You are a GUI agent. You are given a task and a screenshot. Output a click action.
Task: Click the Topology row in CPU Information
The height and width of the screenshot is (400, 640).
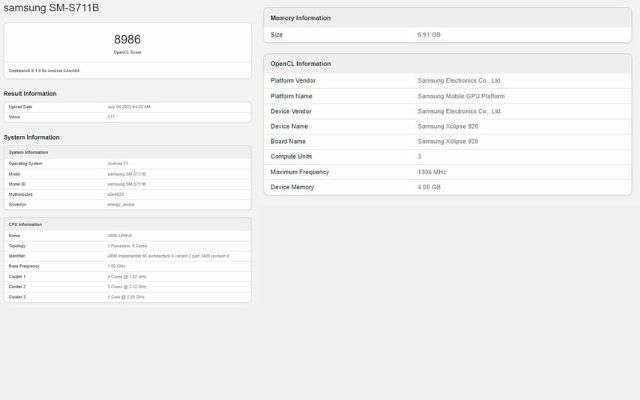pyautogui.click(x=127, y=245)
